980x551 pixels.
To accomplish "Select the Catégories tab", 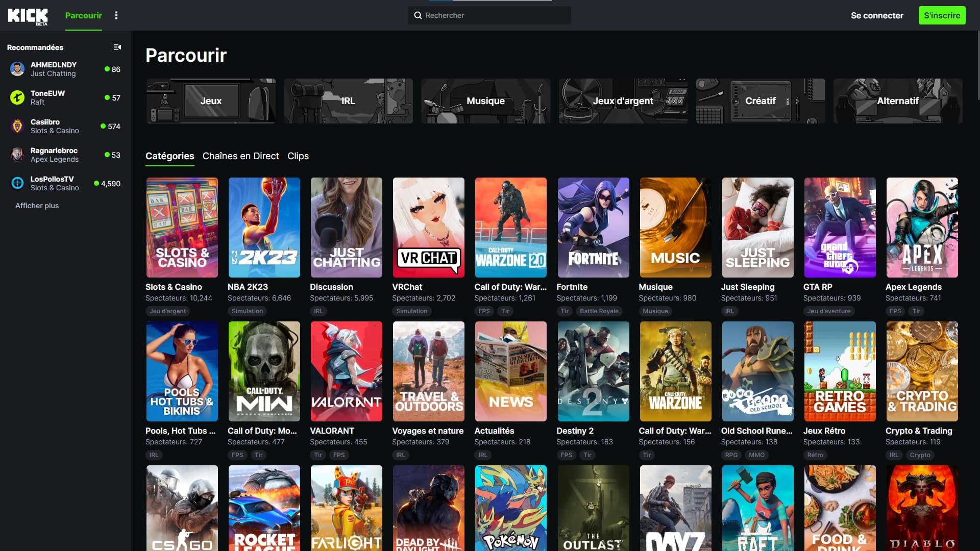I will (x=169, y=156).
